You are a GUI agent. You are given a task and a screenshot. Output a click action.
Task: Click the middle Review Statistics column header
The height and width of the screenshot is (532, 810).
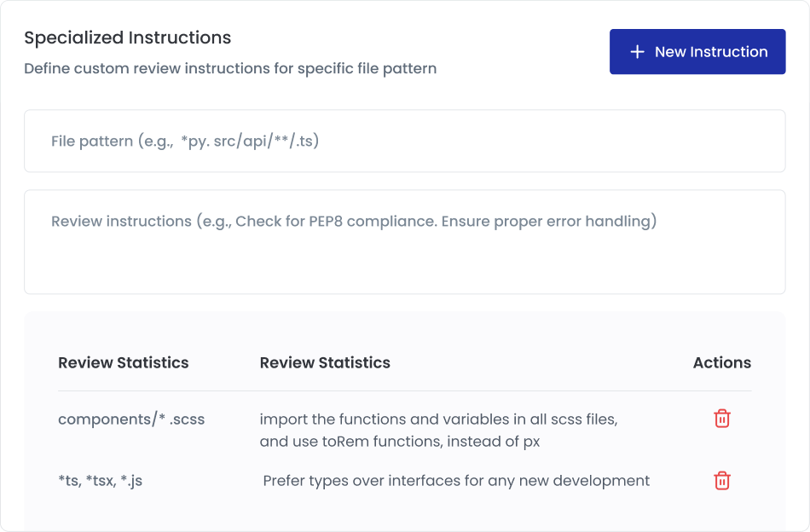[x=325, y=362]
